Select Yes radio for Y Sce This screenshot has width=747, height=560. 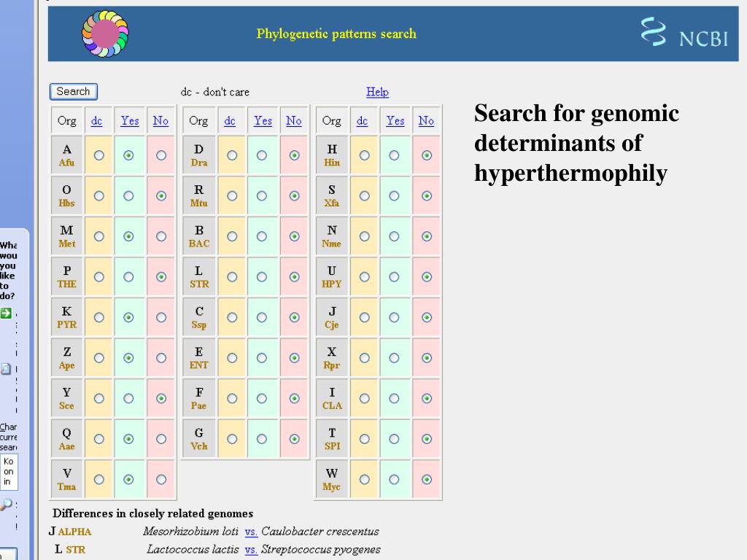128,398
